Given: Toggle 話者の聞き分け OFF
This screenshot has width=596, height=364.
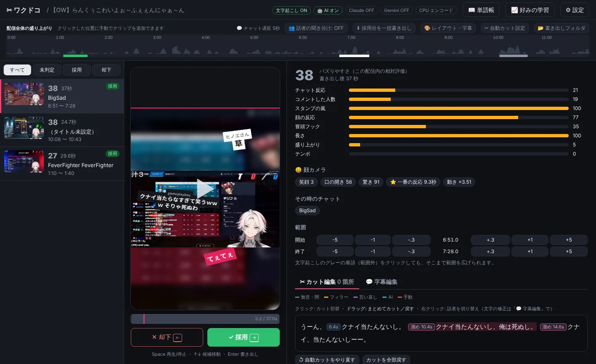Looking at the screenshot, I should (316, 28).
